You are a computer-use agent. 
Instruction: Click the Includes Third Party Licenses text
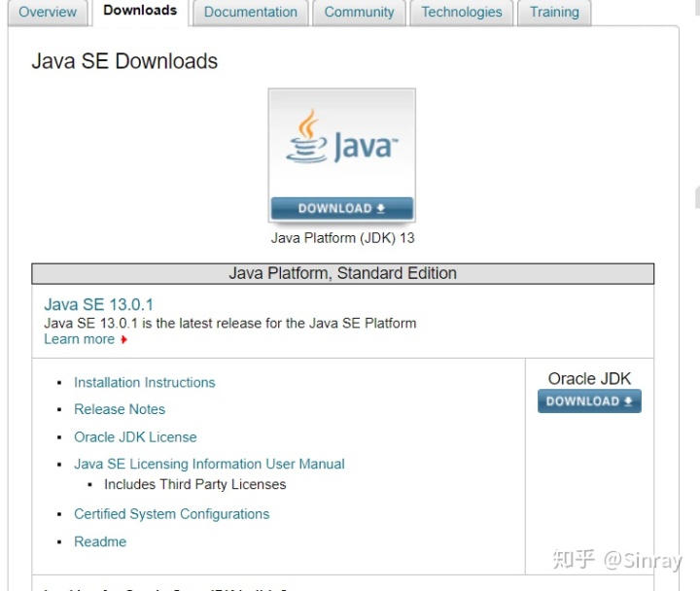(195, 485)
